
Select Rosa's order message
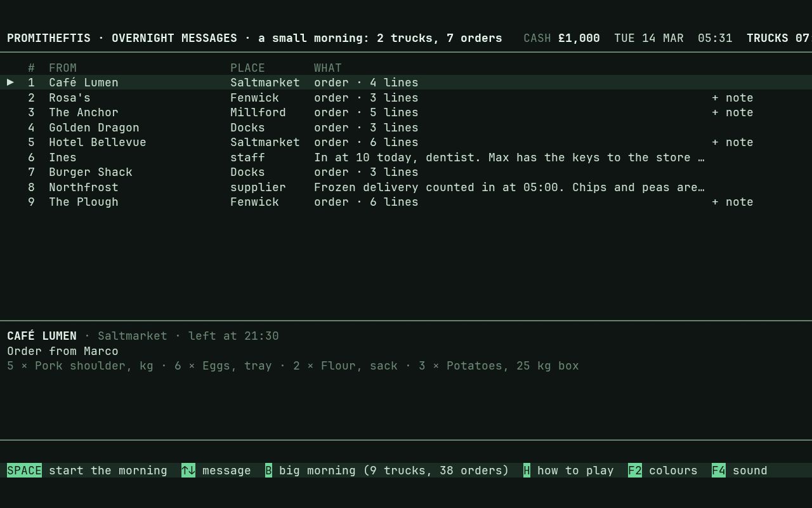pyautogui.click(x=406, y=98)
